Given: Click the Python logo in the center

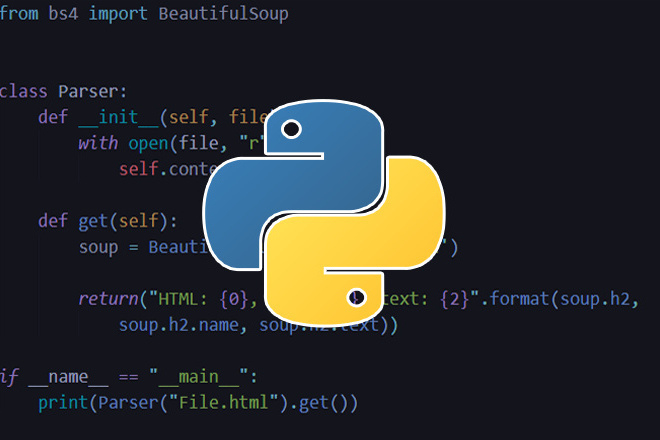Looking at the screenshot, I should [x=330, y=213].
